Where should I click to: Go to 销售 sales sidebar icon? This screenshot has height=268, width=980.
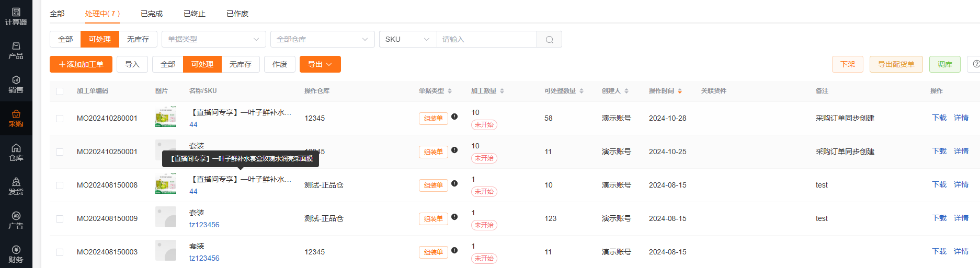(x=16, y=84)
